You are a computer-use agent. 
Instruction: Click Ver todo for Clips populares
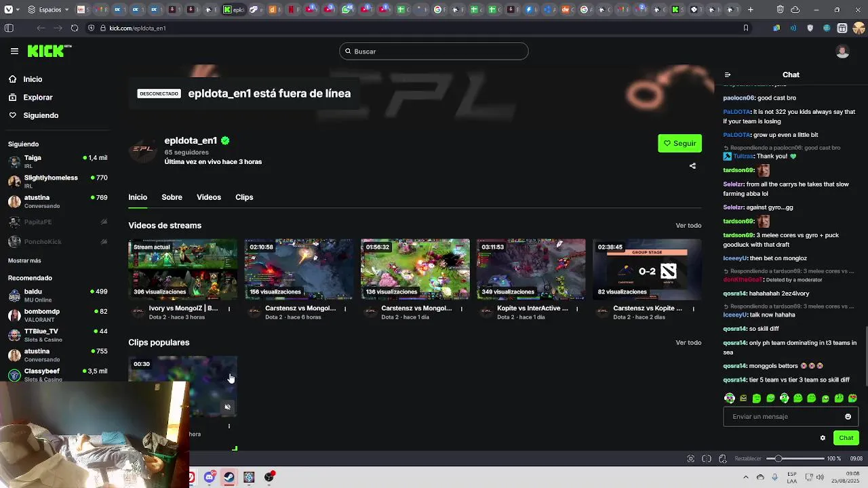[x=688, y=343]
